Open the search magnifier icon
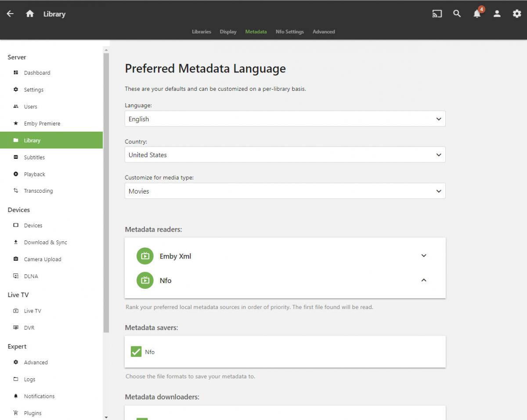The image size is (527, 420). click(457, 14)
